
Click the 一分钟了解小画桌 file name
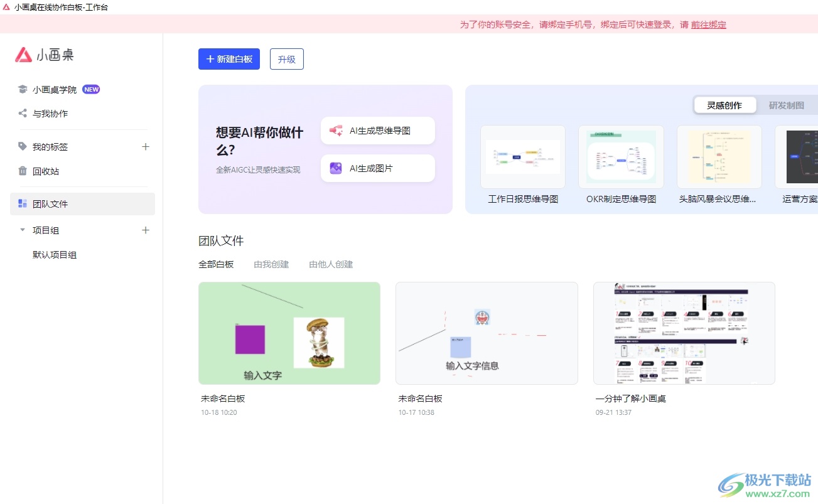coord(631,399)
